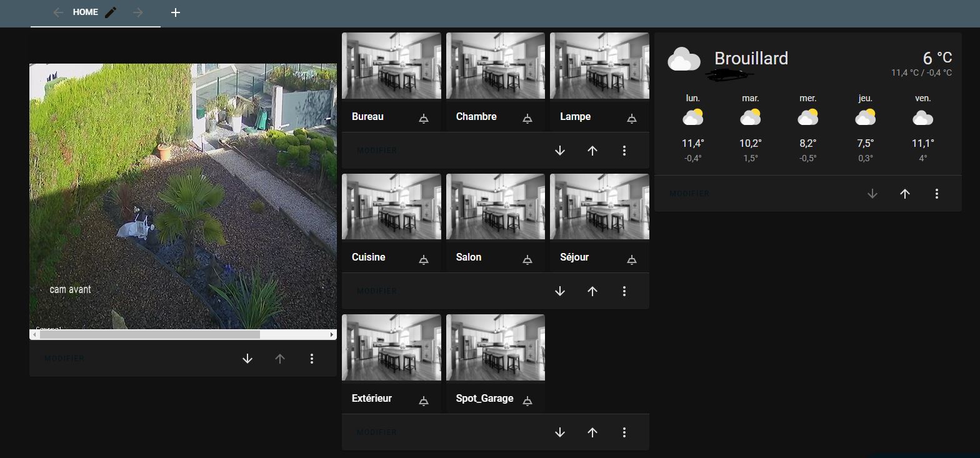Click mardi high temperature 10,2°
This screenshot has height=458, width=980.
751,144
